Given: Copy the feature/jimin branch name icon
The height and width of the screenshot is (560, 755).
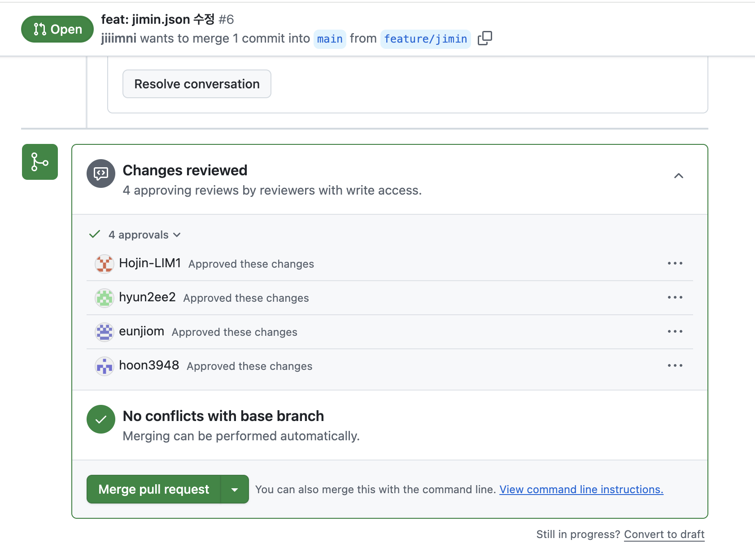Looking at the screenshot, I should 484,39.
